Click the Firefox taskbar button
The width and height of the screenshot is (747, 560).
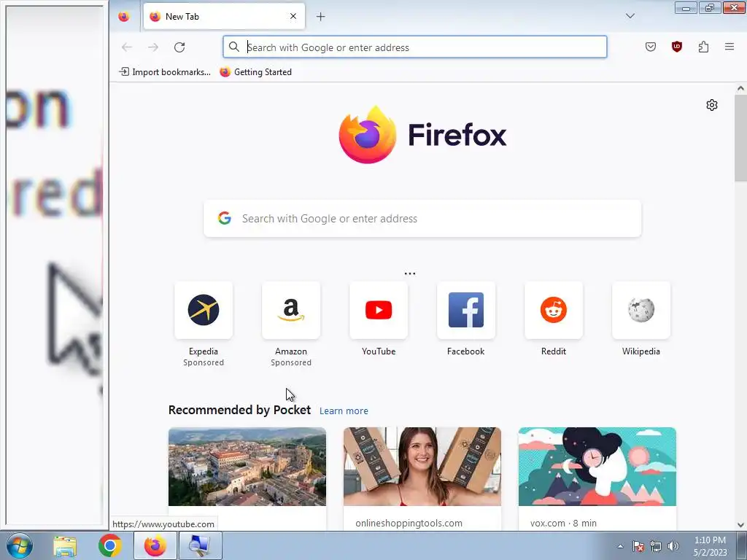coord(155,545)
